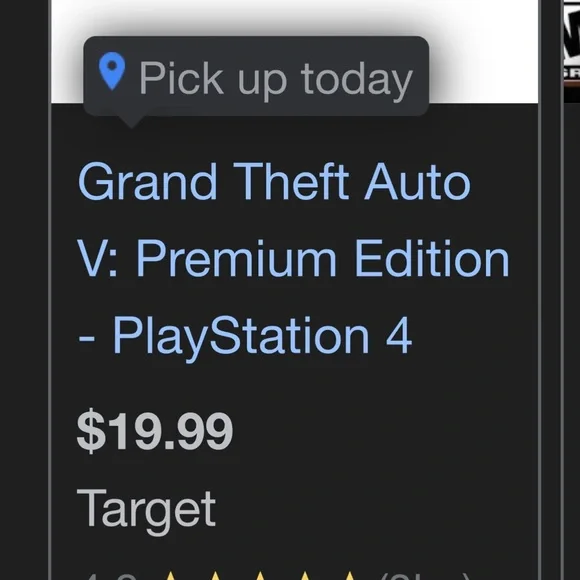This screenshot has width=580, height=580.
Task: Click the Pick up today label
Action: pos(276,79)
